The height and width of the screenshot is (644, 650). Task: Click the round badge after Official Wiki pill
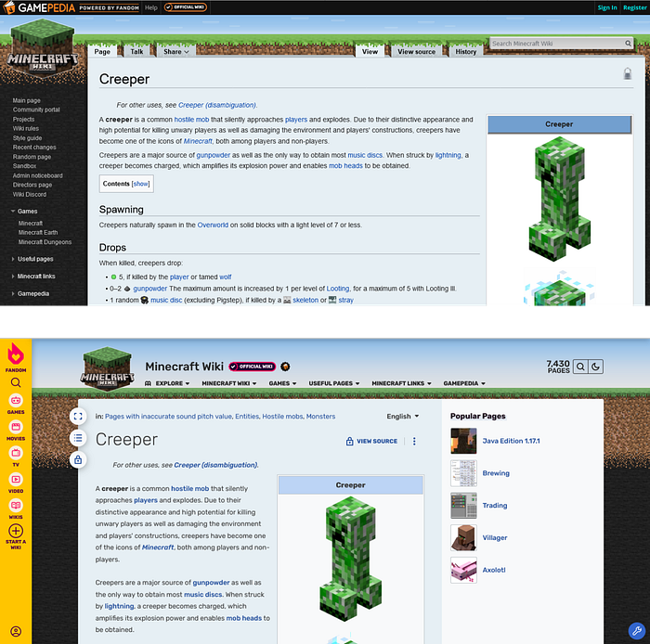(x=285, y=367)
